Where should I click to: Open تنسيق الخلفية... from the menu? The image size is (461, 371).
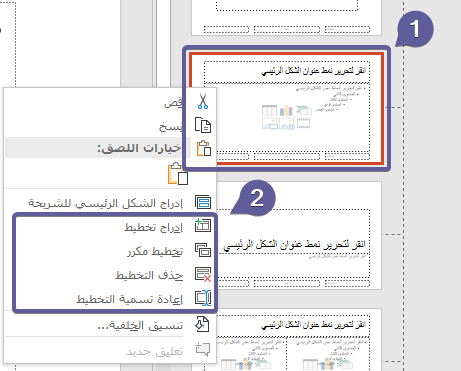pos(140,325)
